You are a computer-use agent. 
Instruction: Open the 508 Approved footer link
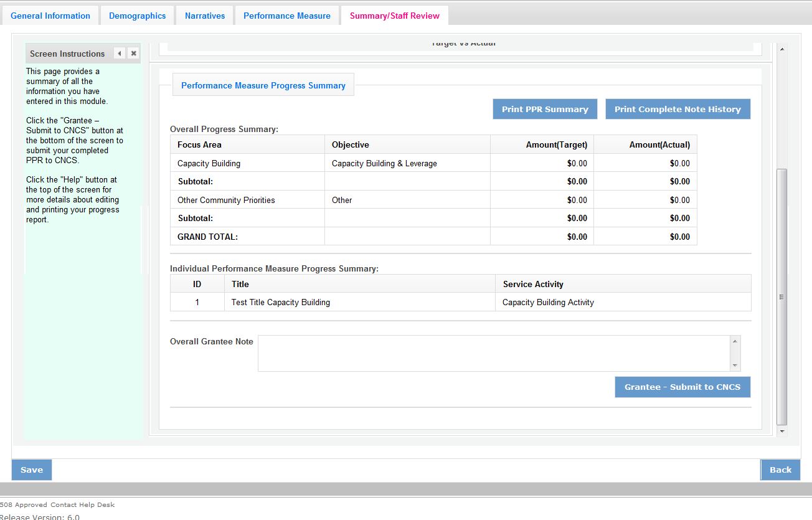24,504
